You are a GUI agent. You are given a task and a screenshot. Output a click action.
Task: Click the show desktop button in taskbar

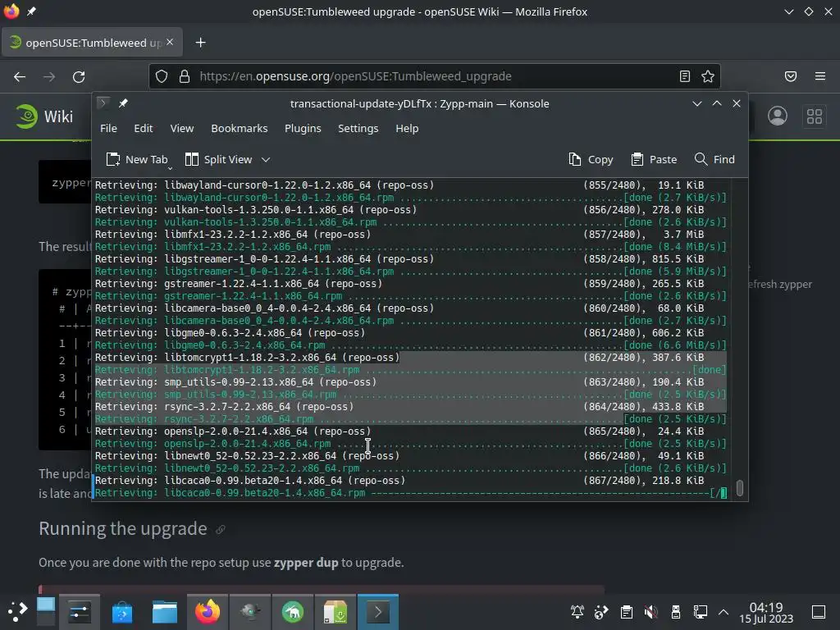(x=819, y=612)
